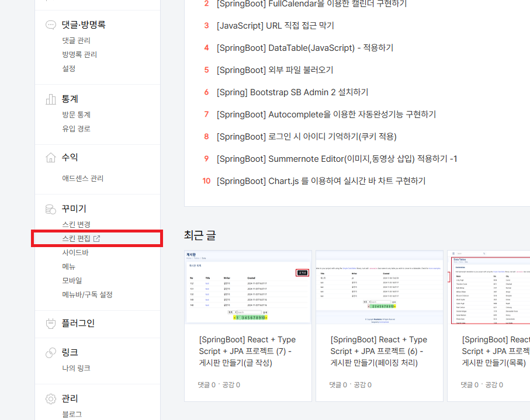The width and height of the screenshot is (530, 420).
Task: Open 애드센스 관리 page
Action: [x=83, y=178]
